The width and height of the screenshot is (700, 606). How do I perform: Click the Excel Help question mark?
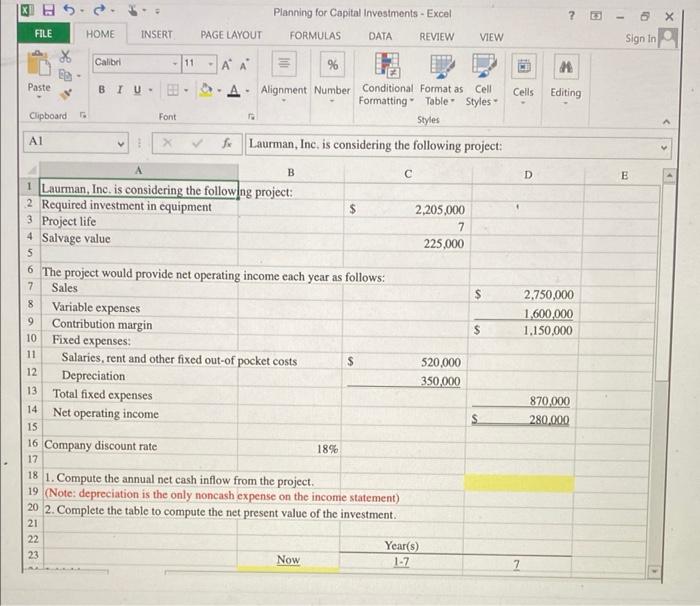coord(571,16)
